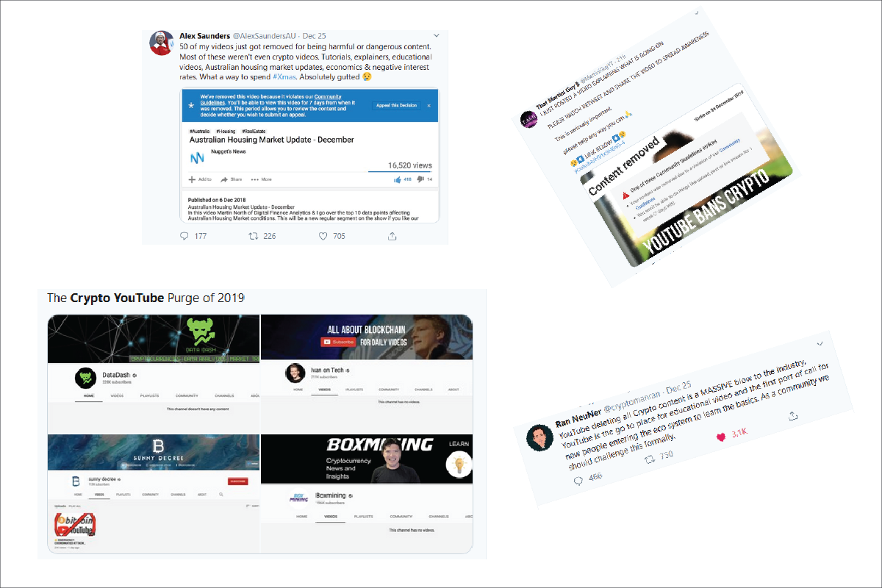Click thumbs down on the Housing Market video
The width and height of the screenshot is (882, 588).
pyautogui.click(x=420, y=179)
